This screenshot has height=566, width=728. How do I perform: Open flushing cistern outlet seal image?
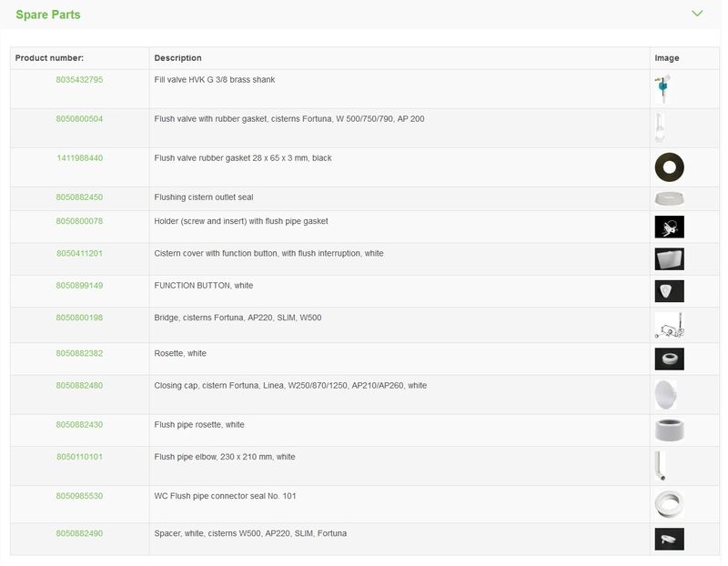(x=669, y=198)
